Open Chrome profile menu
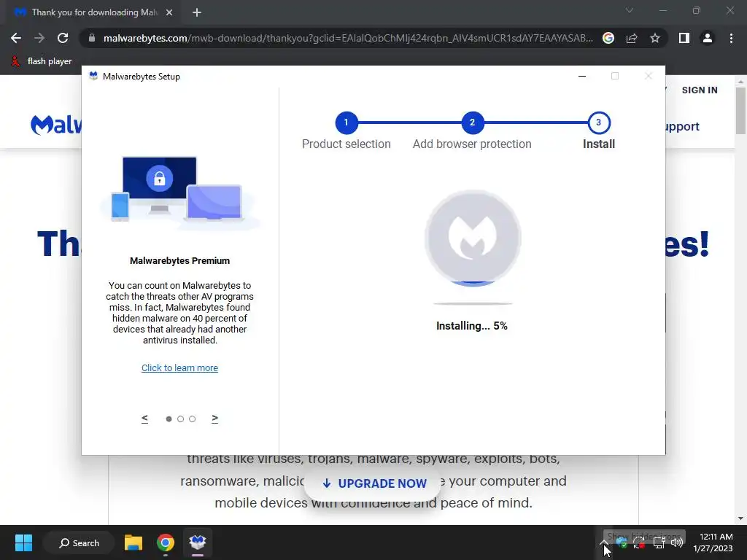 (708, 38)
